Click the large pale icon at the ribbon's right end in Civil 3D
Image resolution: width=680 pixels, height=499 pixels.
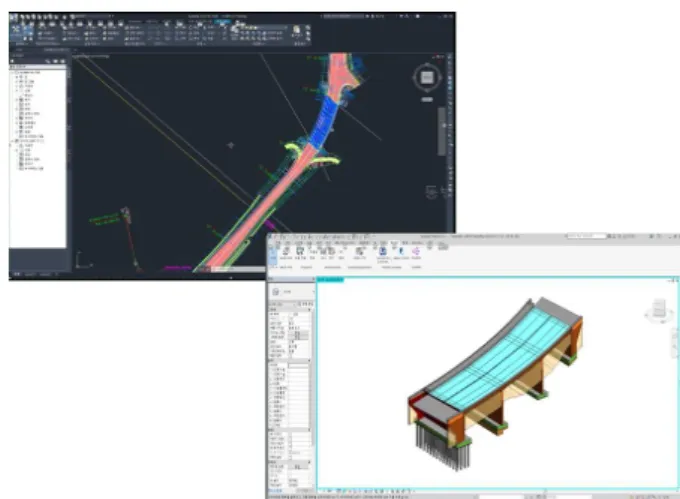pos(296,30)
